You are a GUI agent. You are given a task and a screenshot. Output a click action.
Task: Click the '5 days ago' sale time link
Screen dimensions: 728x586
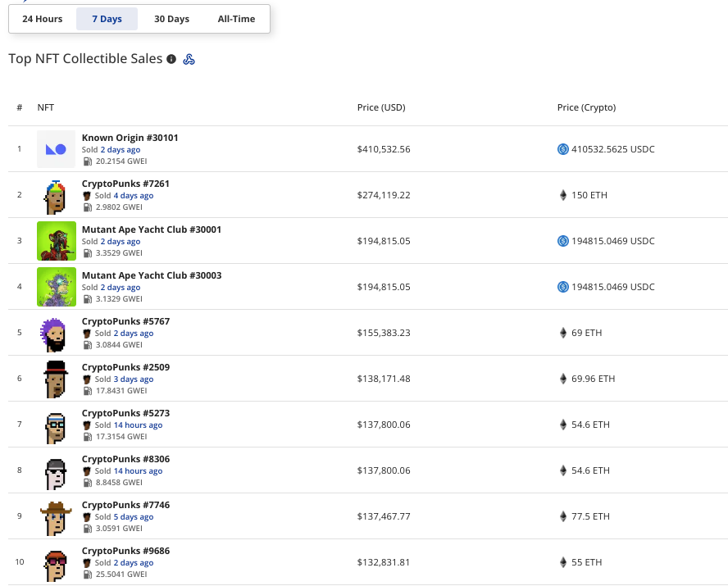click(134, 517)
